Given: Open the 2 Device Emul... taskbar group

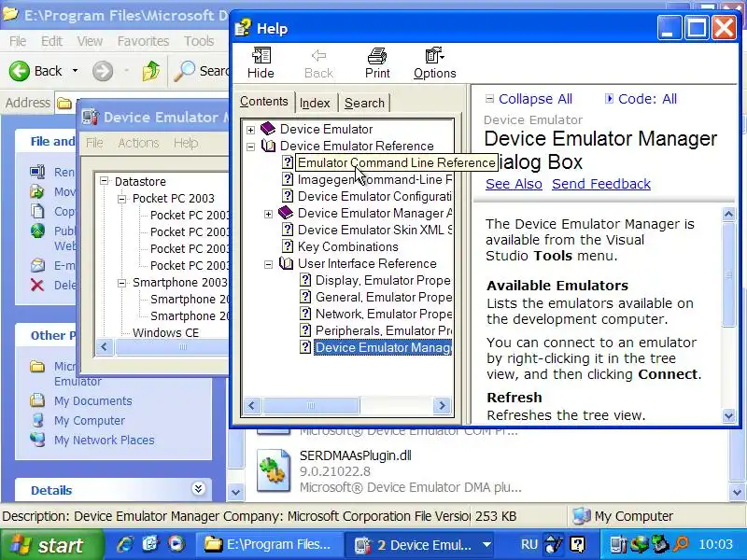Looking at the screenshot, I should click(x=421, y=544).
